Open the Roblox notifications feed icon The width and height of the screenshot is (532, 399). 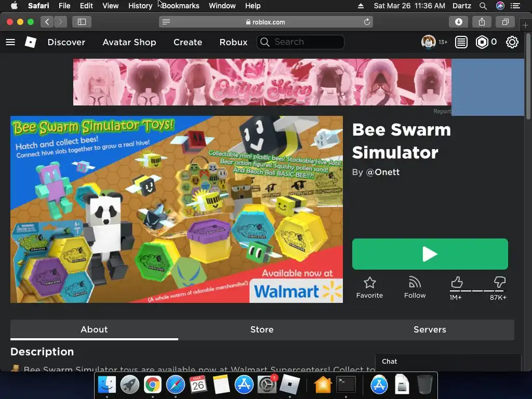coord(461,42)
